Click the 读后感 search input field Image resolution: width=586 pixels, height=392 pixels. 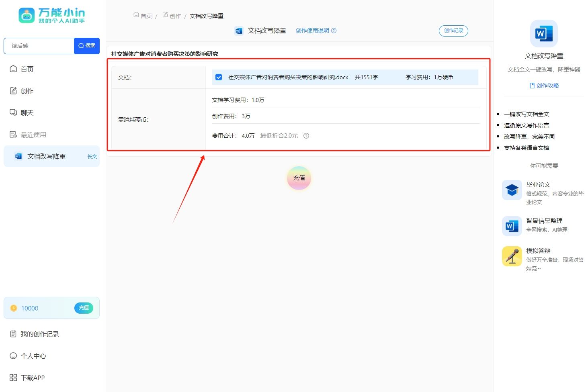39,46
